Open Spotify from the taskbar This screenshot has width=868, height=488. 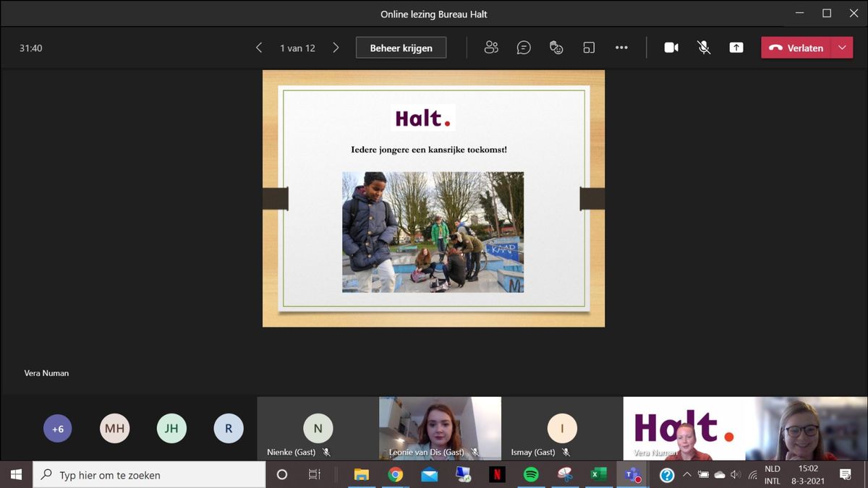[531, 474]
